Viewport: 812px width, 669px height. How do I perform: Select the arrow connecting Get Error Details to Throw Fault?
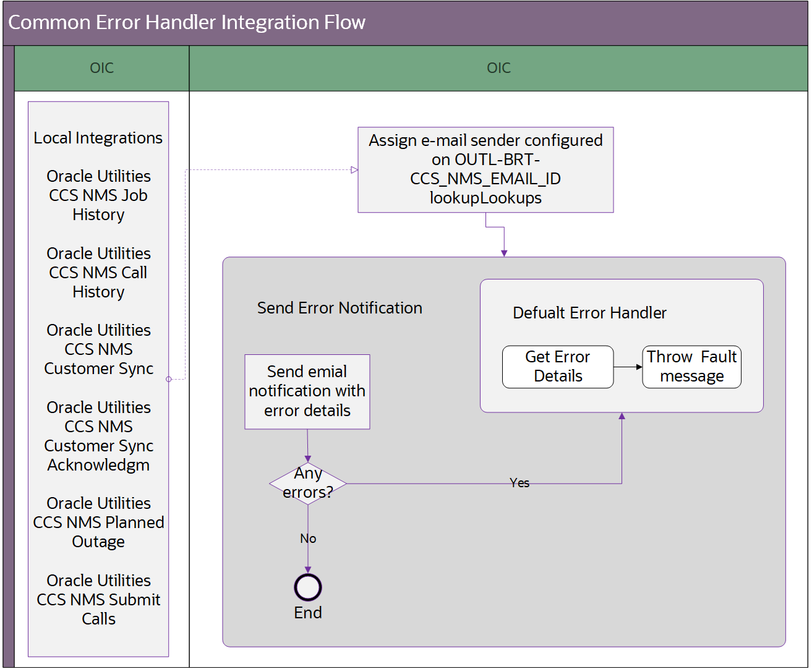click(x=628, y=367)
